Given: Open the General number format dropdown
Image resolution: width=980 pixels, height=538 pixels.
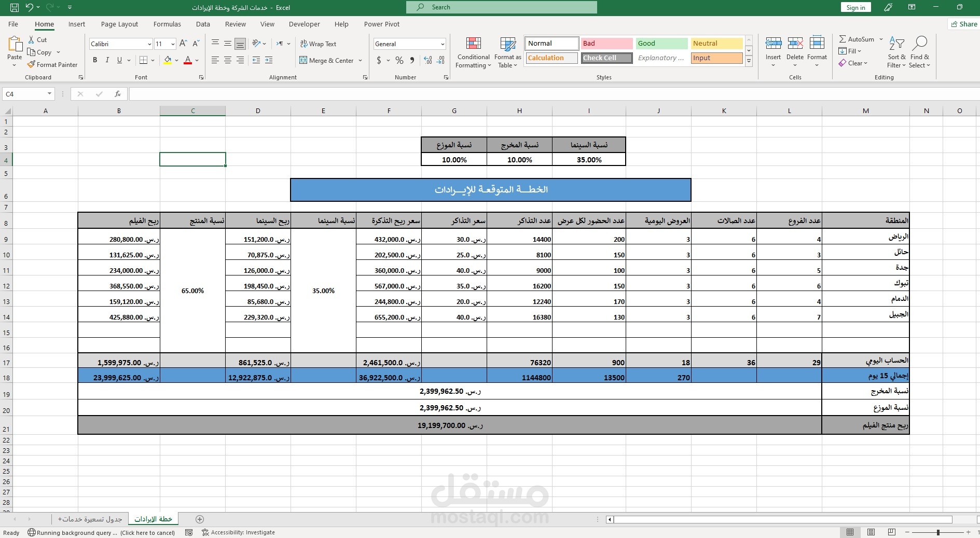Looking at the screenshot, I should point(442,44).
